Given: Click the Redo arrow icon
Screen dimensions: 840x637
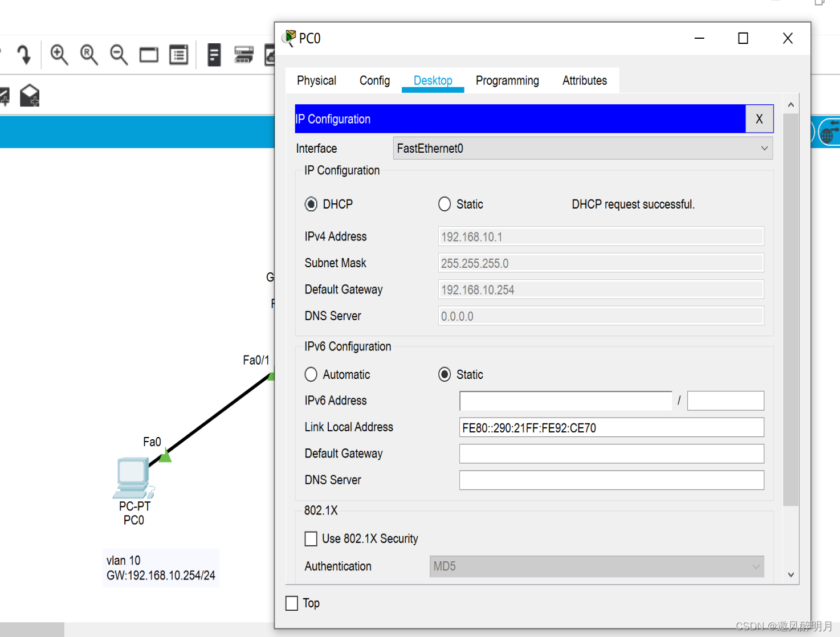Looking at the screenshot, I should (23, 55).
